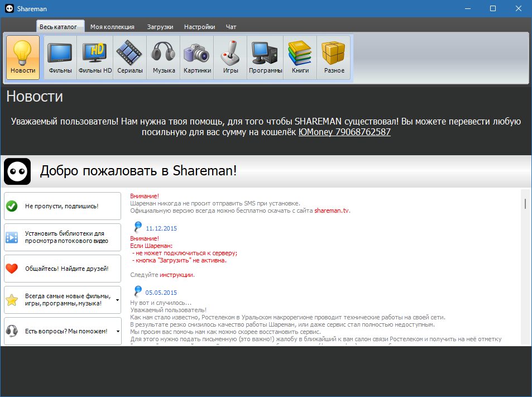The image size is (532, 397).
Task: Click the Не пропусти, подпишись! button
Action: pos(63,206)
